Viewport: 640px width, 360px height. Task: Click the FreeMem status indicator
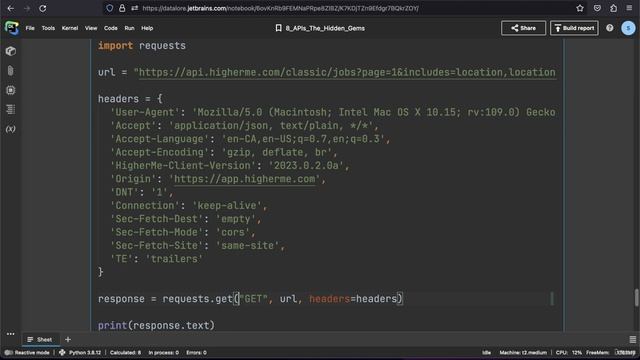(611, 353)
